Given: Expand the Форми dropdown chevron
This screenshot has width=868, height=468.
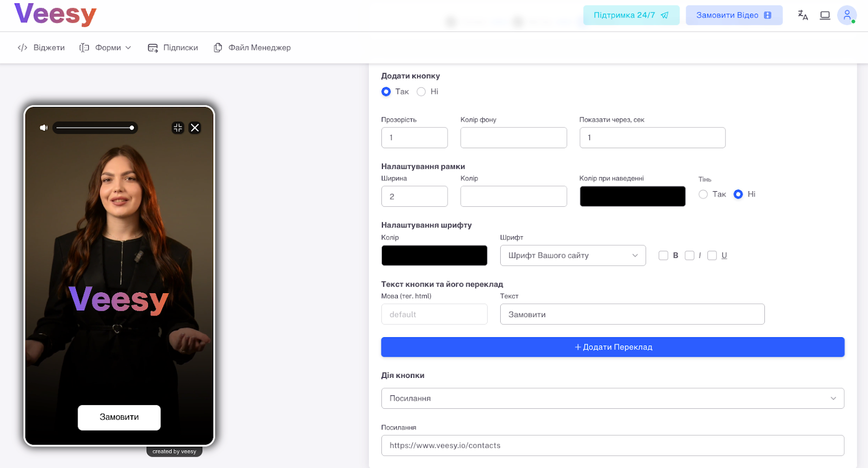Looking at the screenshot, I should (x=129, y=48).
